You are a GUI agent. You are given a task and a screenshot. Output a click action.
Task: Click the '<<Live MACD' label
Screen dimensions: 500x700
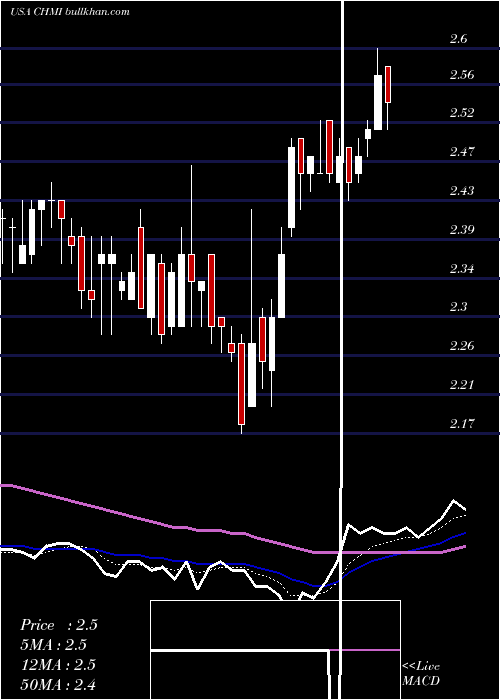pos(421,673)
